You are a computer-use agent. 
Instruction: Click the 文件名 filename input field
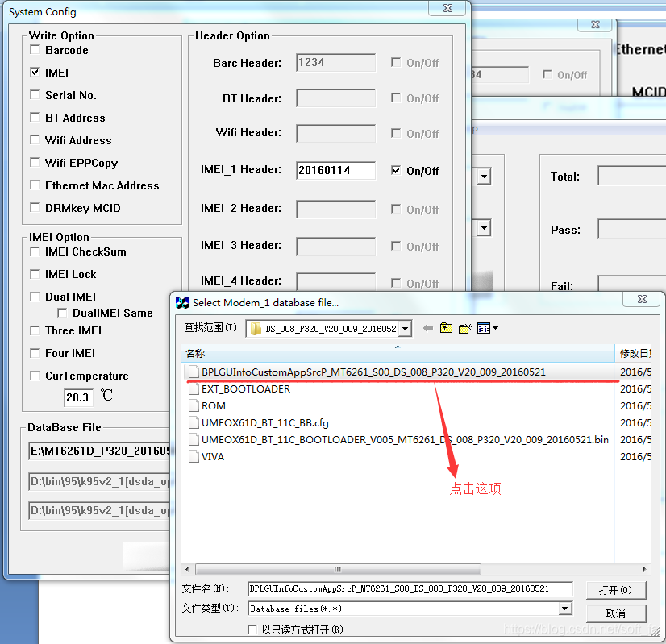coord(410,588)
